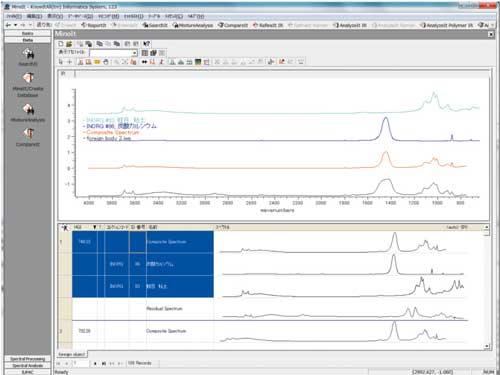The image size is (500, 375).
Task: Click the table grid view icon
Action: (145, 53)
